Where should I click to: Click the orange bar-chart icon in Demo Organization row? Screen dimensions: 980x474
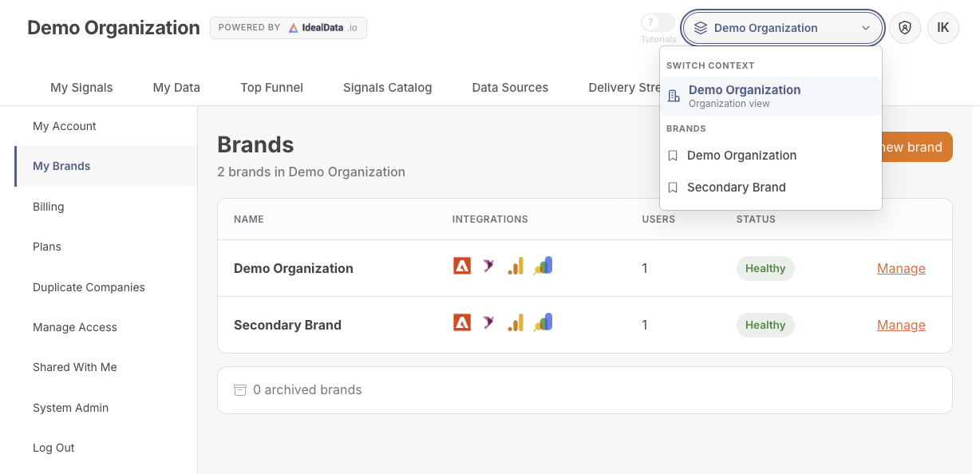(x=516, y=267)
